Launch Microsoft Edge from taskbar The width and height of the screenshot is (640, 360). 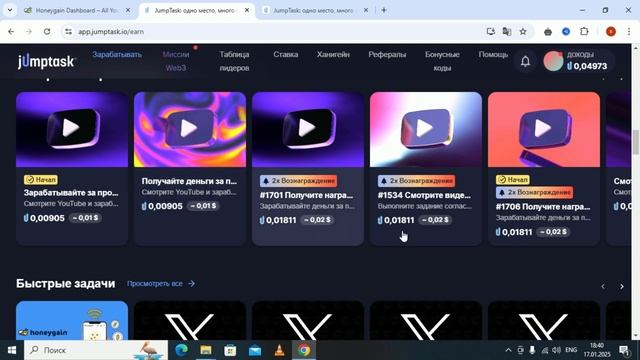pyautogui.click(x=181, y=350)
